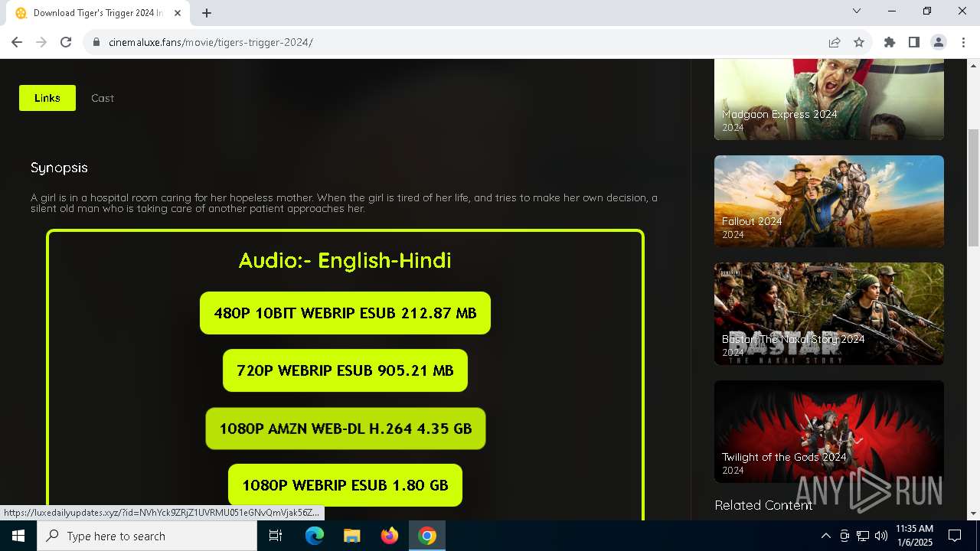
Task: Open the Windows Start menu
Action: (18, 536)
